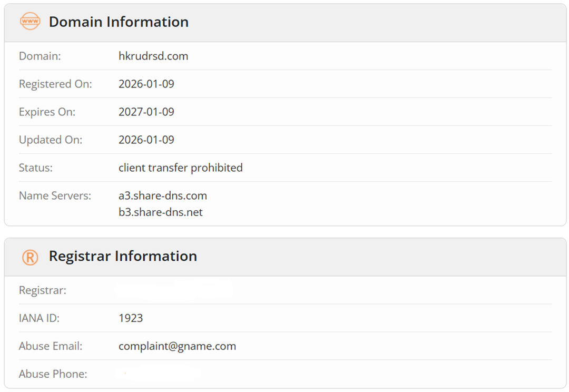Viewport: 569px width, 392px height.
Task: Click the Expires On: label
Action: [x=47, y=112]
